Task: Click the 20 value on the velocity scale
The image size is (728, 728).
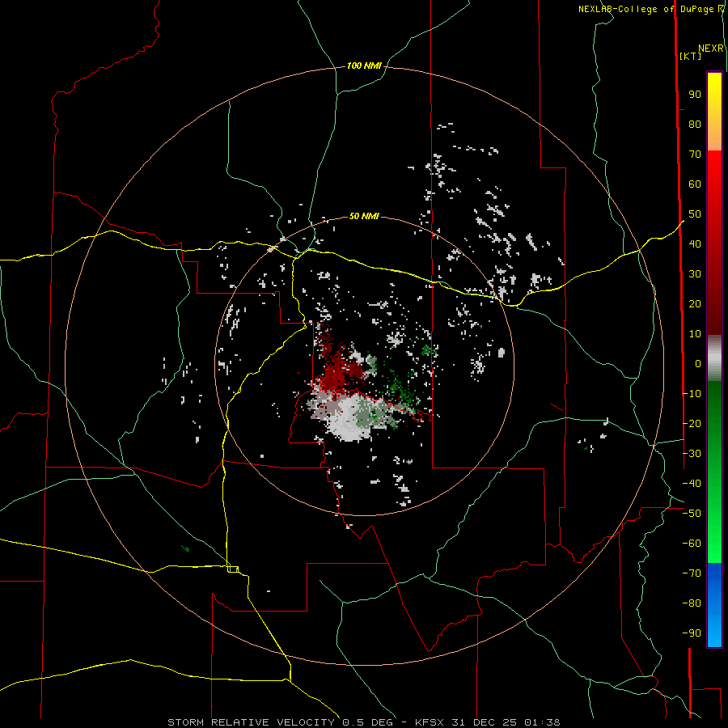Action: (x=695, y=304)
